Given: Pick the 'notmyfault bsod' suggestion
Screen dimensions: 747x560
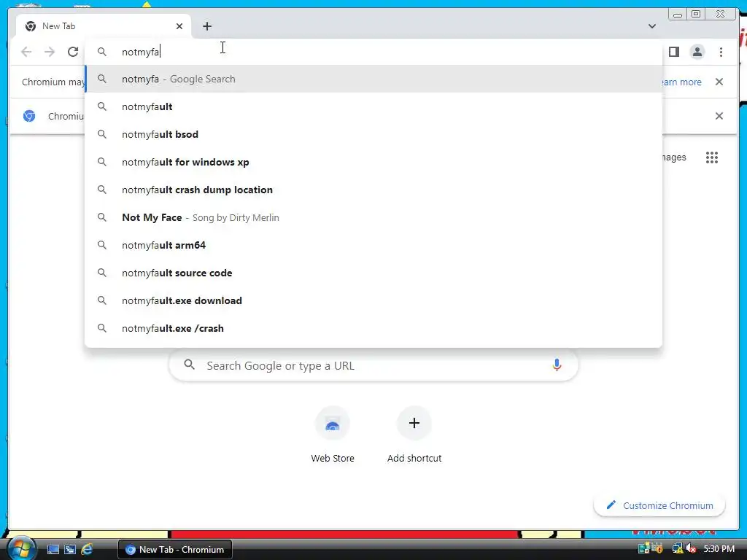Looking at the screenshot, I should [x=373, y=134].
